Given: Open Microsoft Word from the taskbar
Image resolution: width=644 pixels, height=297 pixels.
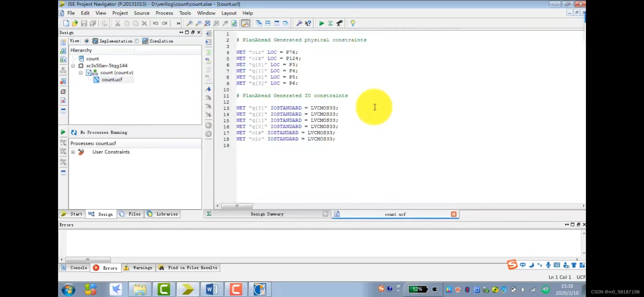Looking at the screenshot, I should tap(212, 289).
